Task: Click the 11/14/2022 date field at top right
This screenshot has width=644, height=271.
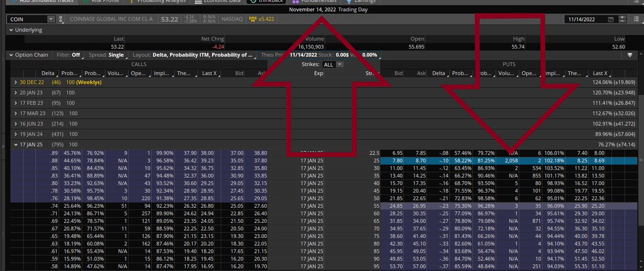Action: [584, 19]
